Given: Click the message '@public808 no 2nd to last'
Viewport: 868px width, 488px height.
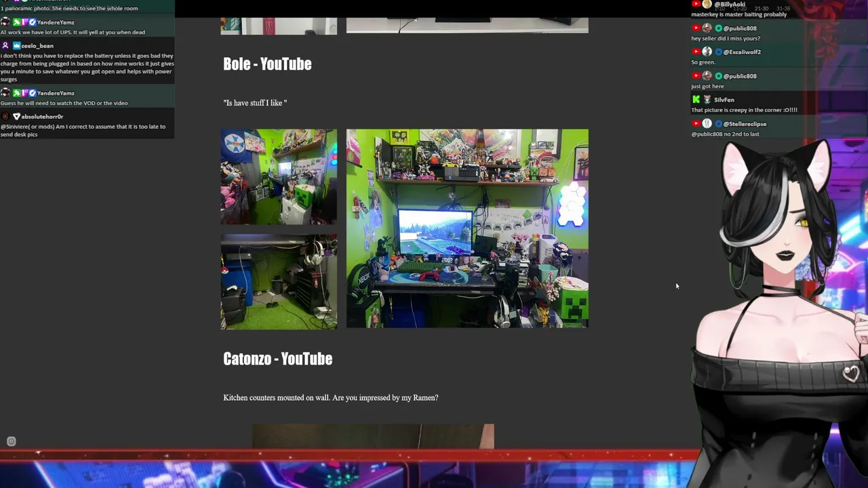Looking at the screenshot, I should (725, 134).
